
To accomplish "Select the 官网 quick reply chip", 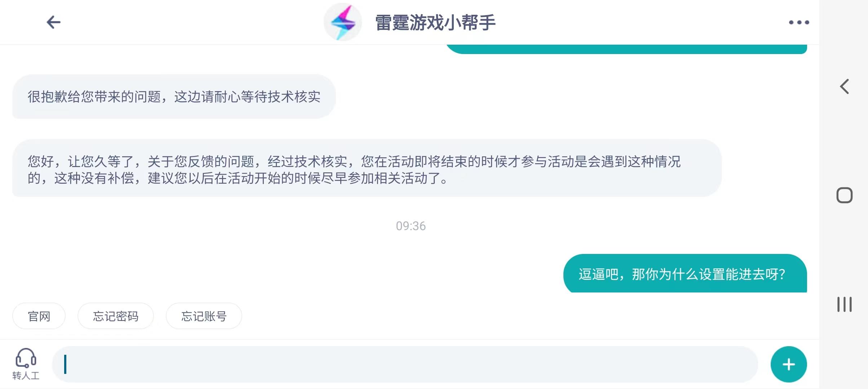I will tap(39, 316).
